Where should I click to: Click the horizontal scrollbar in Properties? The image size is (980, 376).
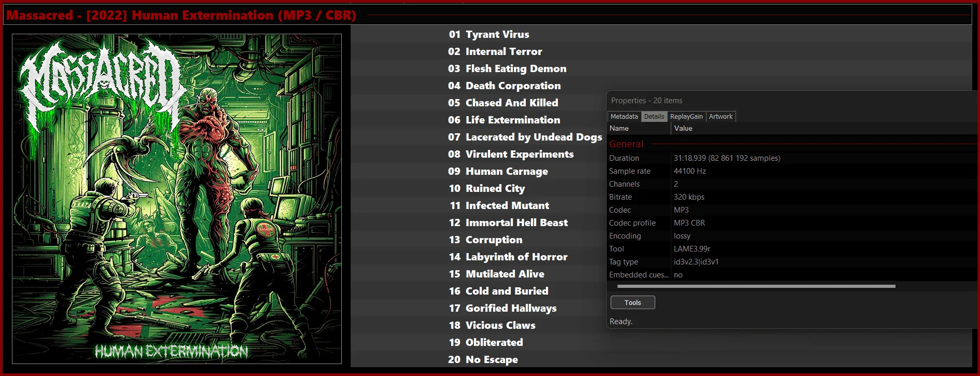click(756, 286)
